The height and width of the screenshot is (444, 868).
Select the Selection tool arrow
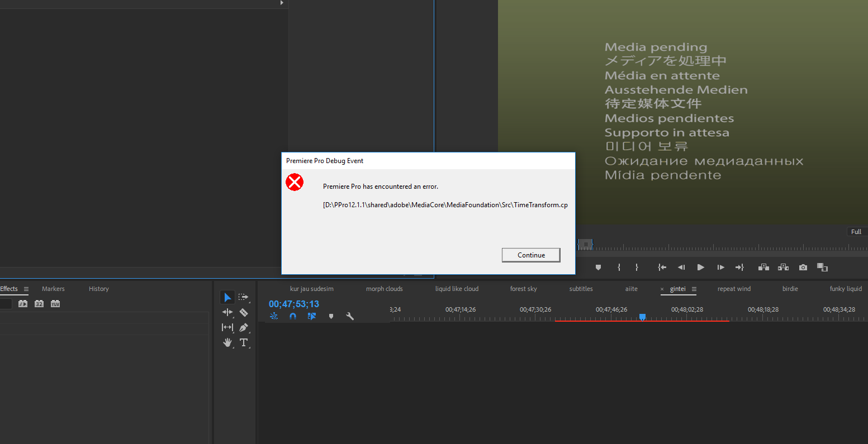pos(227,297)
